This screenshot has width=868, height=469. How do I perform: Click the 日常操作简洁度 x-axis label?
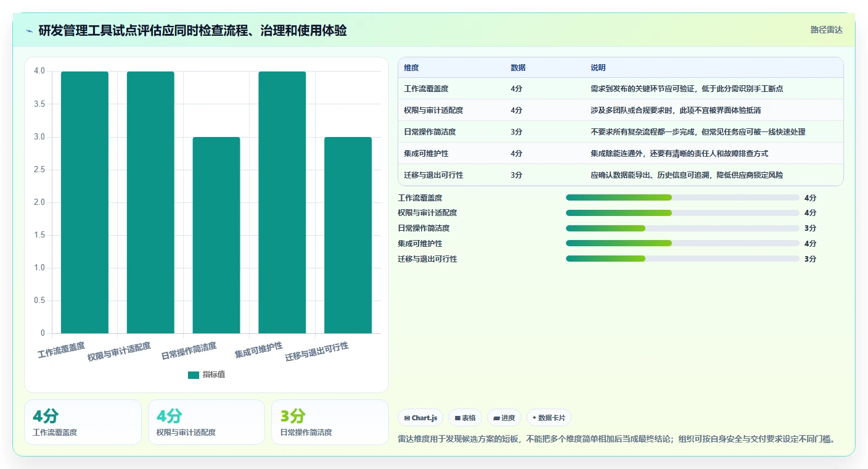coord(189,351)
